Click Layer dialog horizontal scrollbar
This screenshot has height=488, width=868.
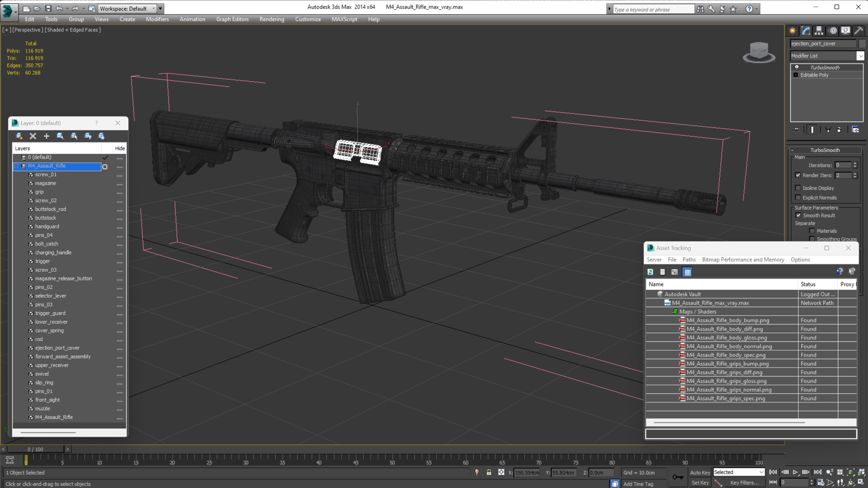tap(48, 432)
